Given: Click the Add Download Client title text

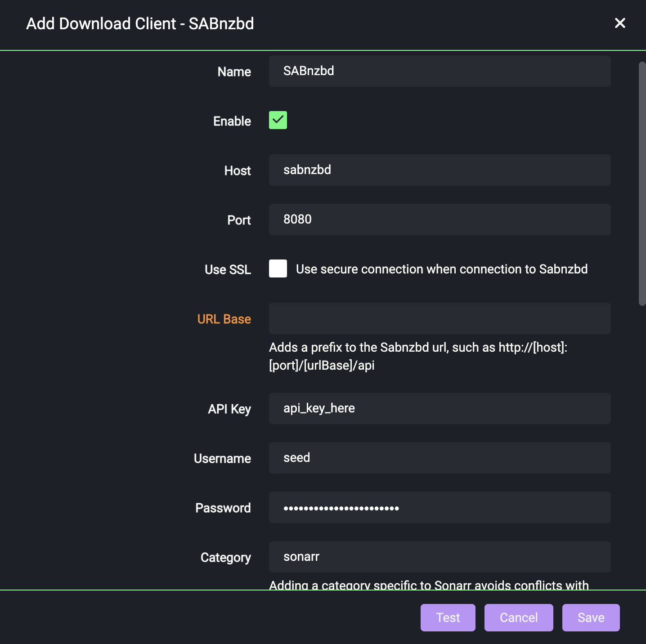Looking at the screenshot, I should click(140, 23).
